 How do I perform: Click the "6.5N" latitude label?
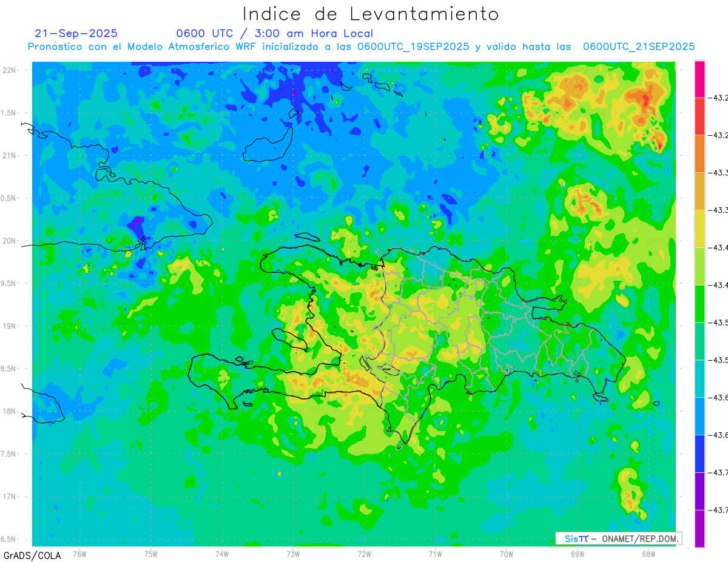9,540
